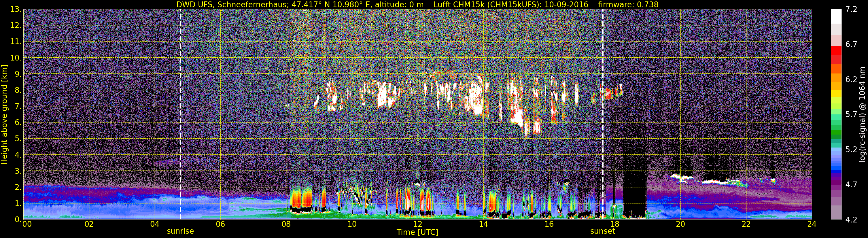
Task: Click the sunrise label below the time axis
Action: click(x=180, y=231)
